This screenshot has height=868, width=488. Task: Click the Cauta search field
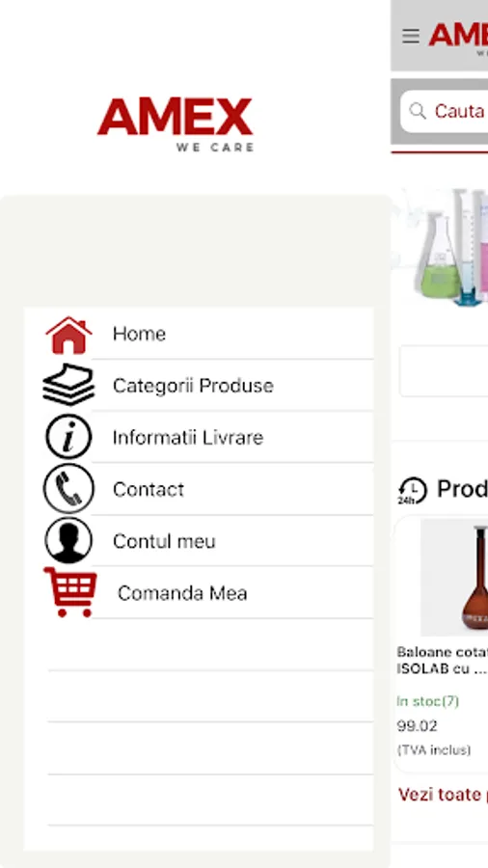coord(445,111)
